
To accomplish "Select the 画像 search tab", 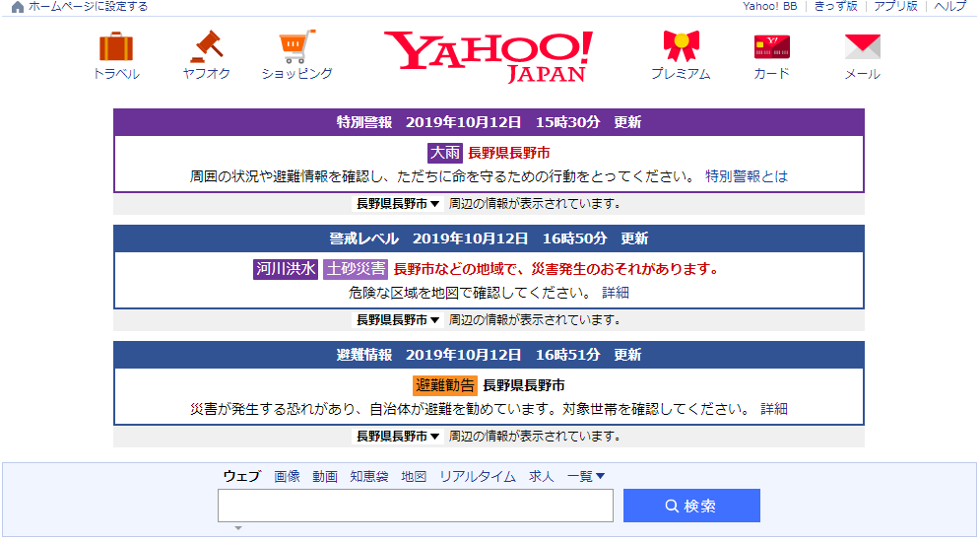I will click(287, 476).
